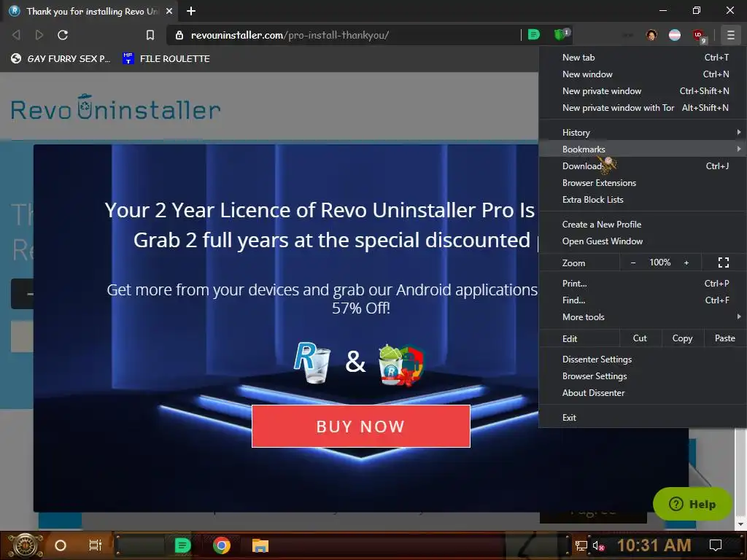Open Browser Settings

point(642,376)
